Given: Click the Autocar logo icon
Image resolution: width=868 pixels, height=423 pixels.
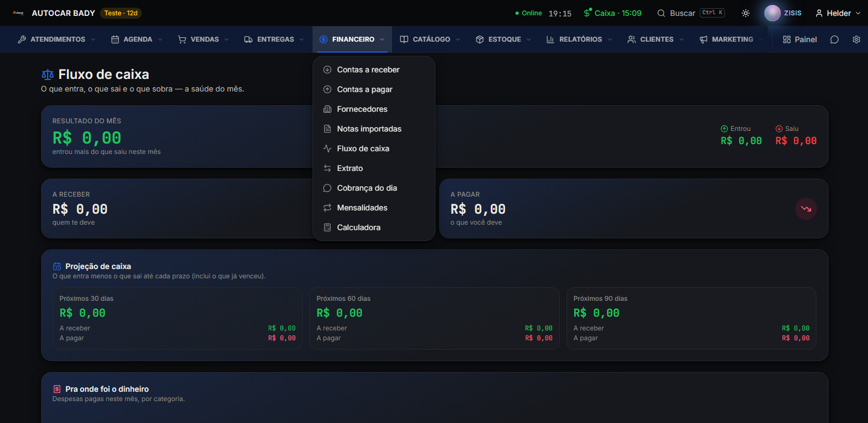Looking at the screenshot, I should coord(18,13).
